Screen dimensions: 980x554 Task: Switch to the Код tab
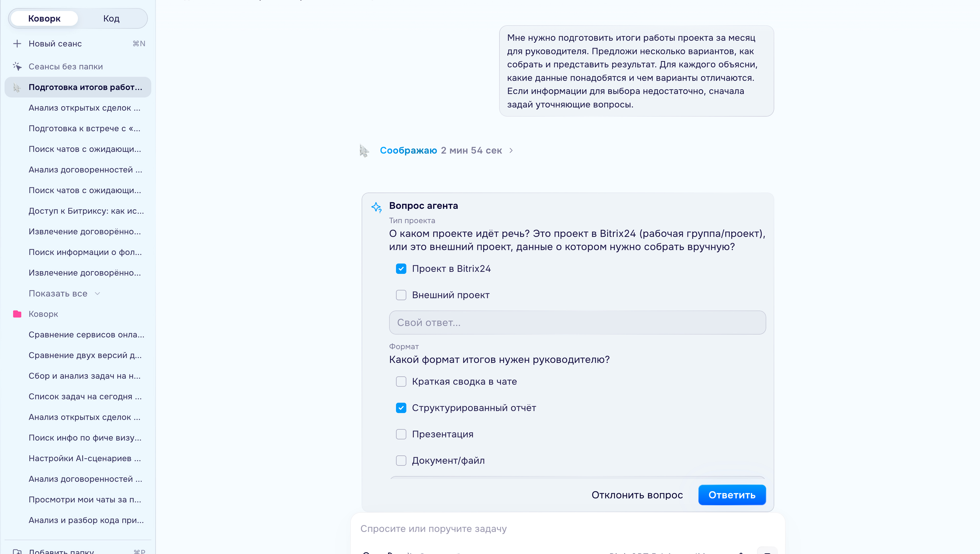tap(112, 19)
